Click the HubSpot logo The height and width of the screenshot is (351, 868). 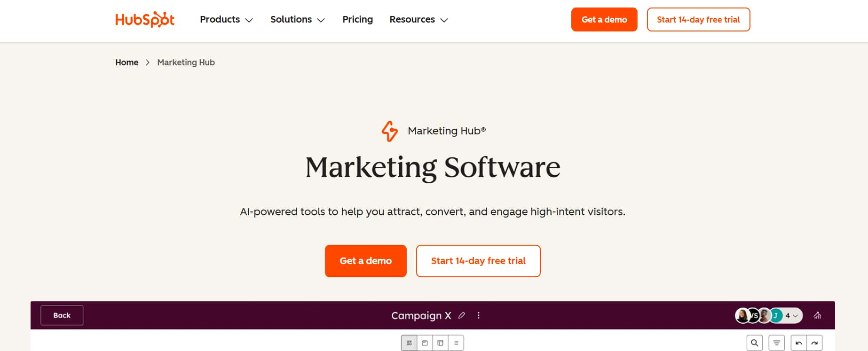[x=144, y=19]
